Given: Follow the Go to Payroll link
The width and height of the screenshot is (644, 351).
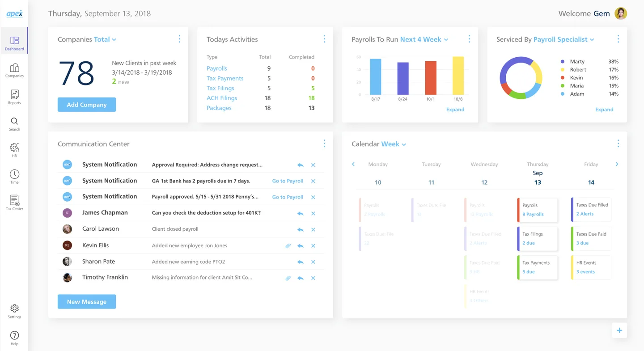Looking at the screenshot, I should pyautogui.click(x=288, y=181).
